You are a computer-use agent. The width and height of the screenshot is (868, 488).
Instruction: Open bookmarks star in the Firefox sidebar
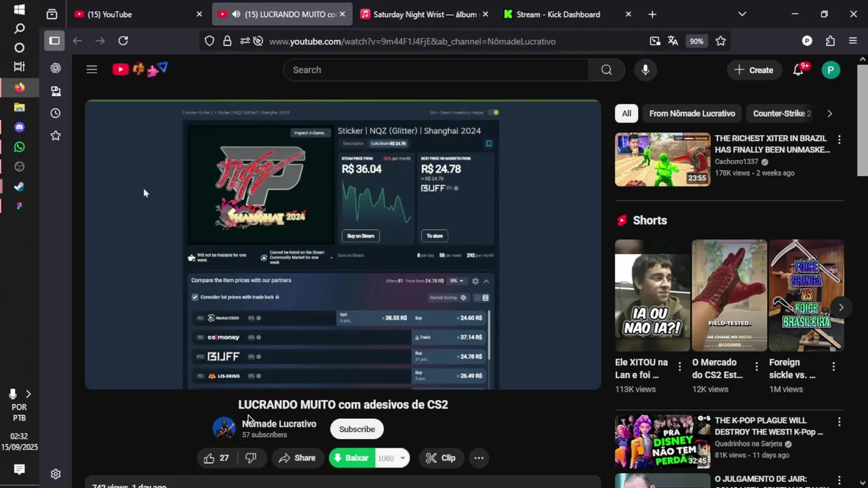tap(56, 136)
